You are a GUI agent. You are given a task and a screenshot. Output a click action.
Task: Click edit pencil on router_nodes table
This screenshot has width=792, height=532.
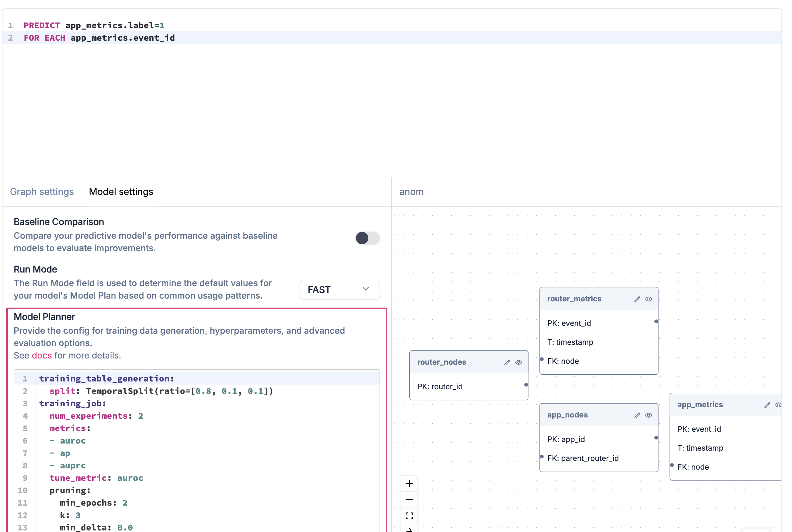click(507, 362)
